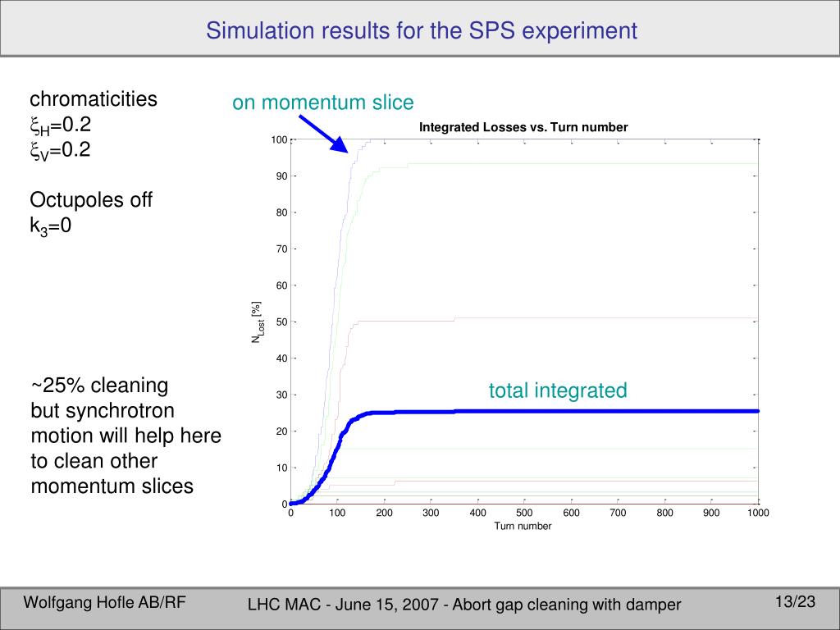This screenshot has height=630, width=840.
Task: Select the 'Octupoles off' text
Action: [91, 200]
